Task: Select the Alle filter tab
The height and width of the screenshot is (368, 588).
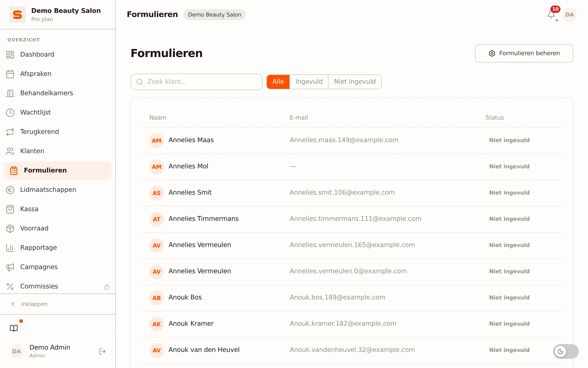Action: tap(278, 82)
